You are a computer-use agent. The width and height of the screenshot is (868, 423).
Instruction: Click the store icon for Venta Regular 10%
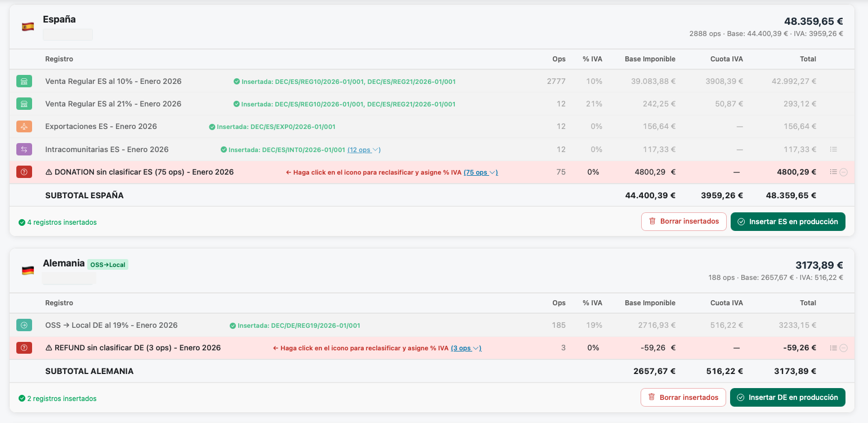pos(24,82)
